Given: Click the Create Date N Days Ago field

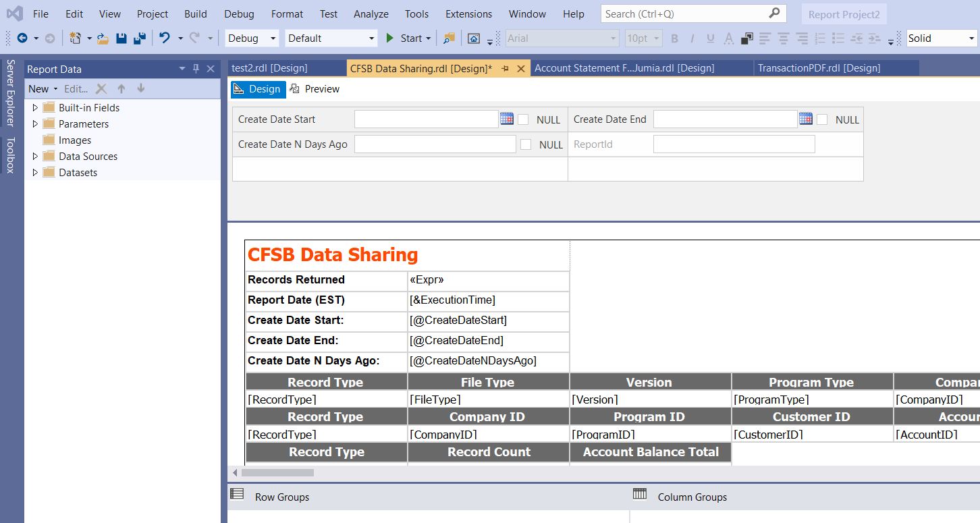Looking at the screenshot, I should coord(435,144).
